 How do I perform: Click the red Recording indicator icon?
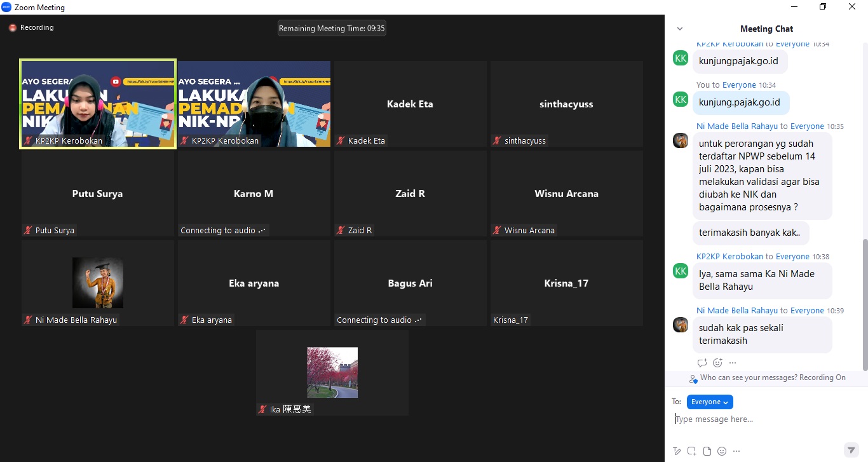(12, 28)
